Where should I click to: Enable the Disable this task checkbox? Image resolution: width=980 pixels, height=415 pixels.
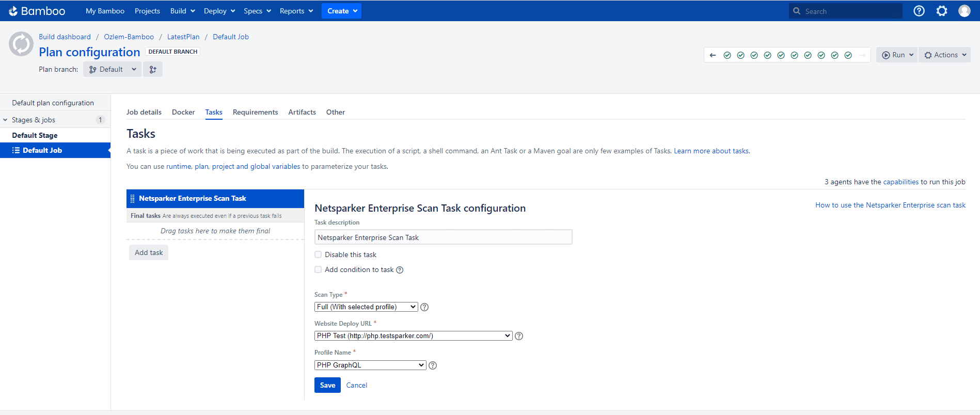click(318, 254)
